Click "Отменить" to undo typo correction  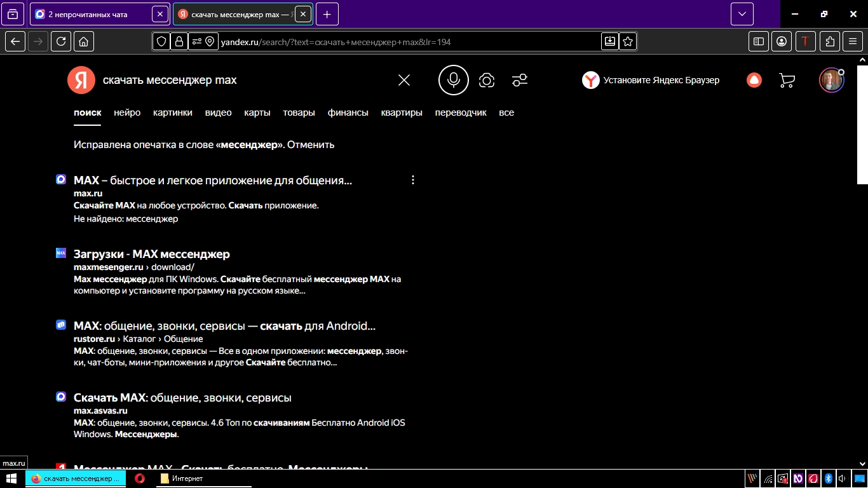[311, 144]
